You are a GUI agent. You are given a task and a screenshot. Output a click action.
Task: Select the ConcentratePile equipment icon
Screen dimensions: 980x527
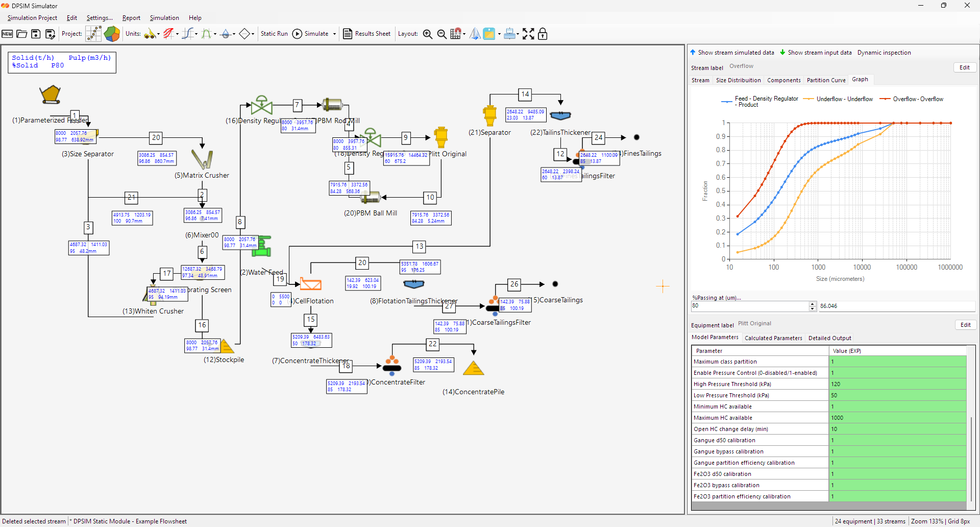(474, 368)
